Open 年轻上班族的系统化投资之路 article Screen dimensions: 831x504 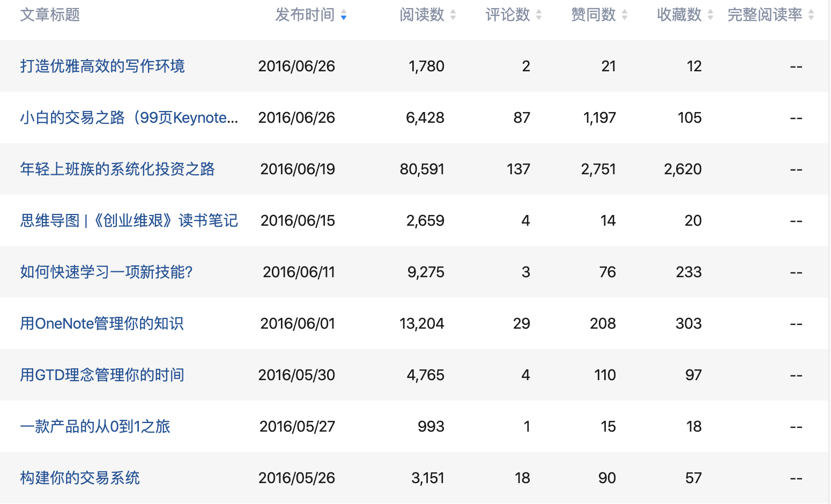point(117,169)
